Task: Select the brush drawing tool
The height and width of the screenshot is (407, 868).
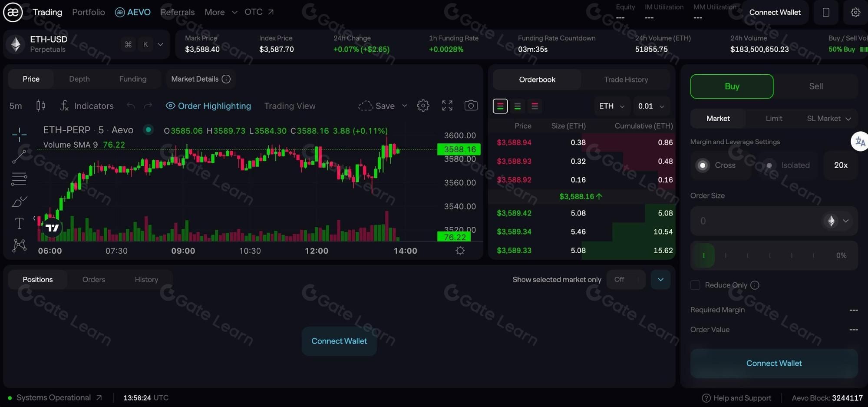Action: [19, 201]
